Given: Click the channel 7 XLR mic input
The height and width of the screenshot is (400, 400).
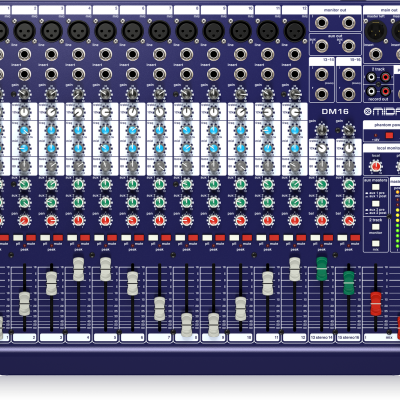Looking at the screenshot, I should [x=160, y=31].
